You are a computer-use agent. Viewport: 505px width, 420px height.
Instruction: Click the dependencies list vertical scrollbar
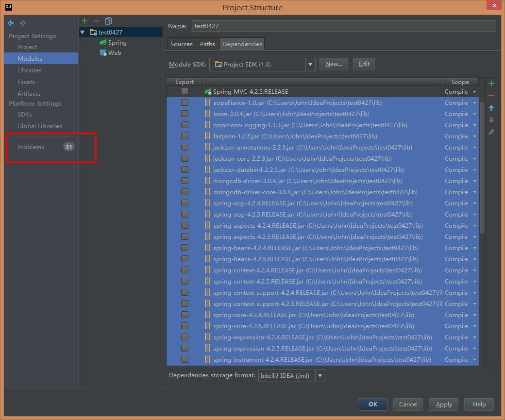coord(482,168)
